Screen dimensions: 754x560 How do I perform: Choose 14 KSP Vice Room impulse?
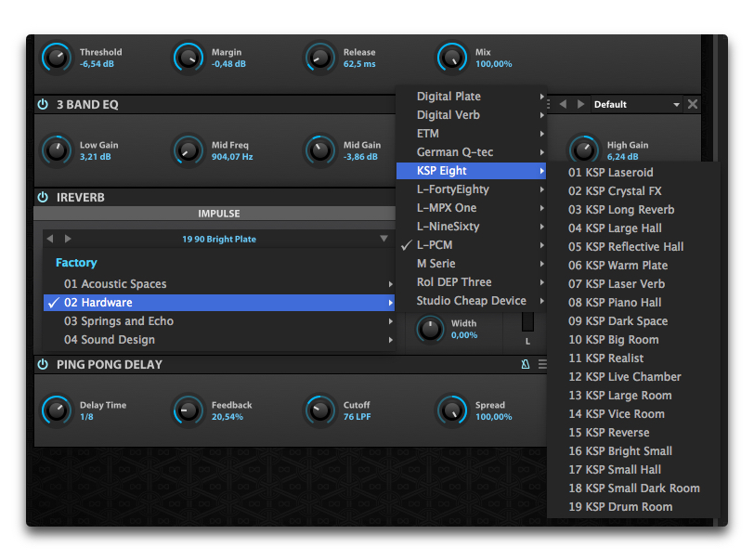[x=634, y=414]
